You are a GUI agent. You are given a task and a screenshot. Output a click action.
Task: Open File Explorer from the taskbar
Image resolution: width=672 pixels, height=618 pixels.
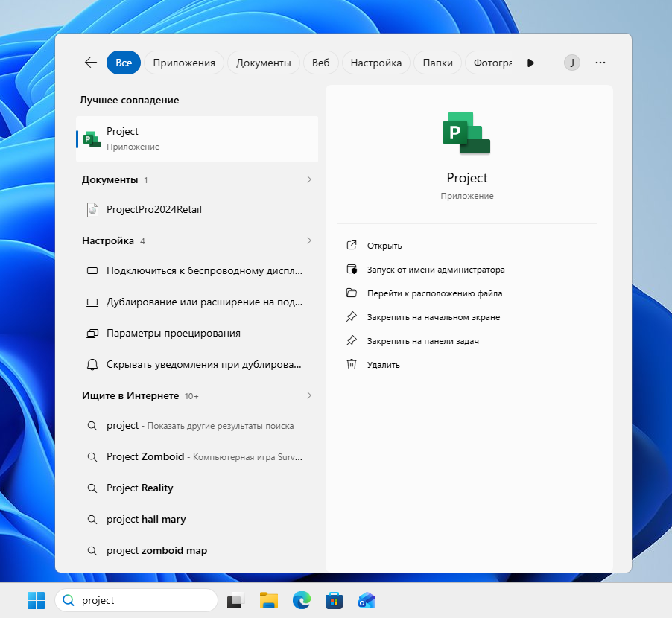[269, 600]
